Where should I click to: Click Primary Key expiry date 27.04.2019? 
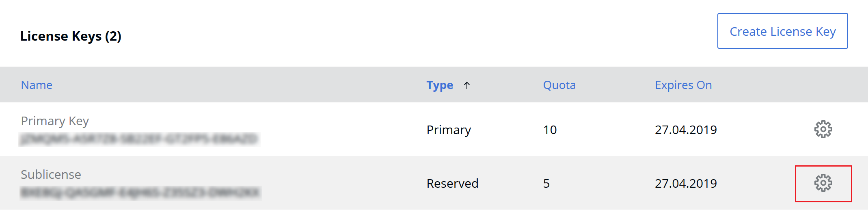686,130
